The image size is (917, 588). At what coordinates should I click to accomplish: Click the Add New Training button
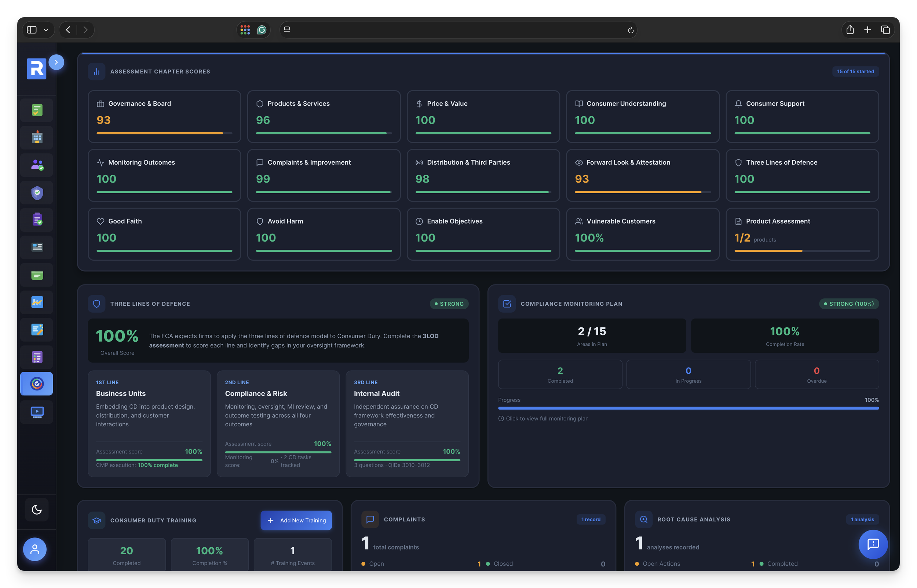[296, 520]
